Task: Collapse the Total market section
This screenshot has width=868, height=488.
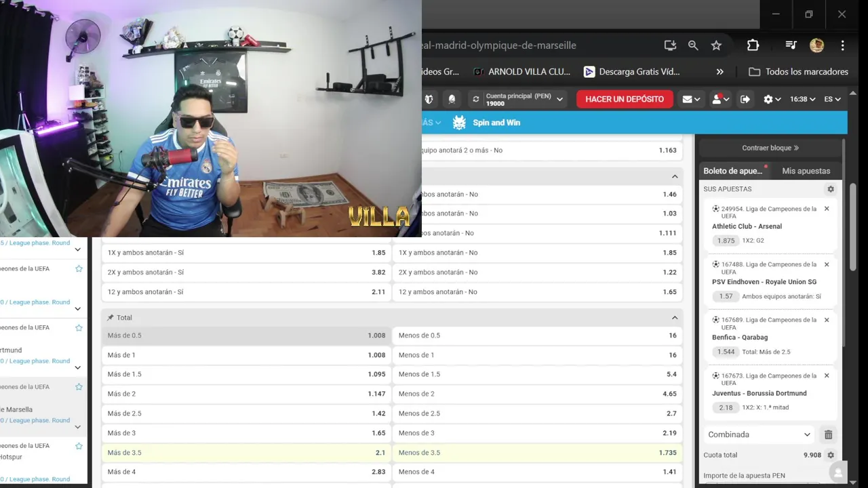Action: [x=675, y=318]
